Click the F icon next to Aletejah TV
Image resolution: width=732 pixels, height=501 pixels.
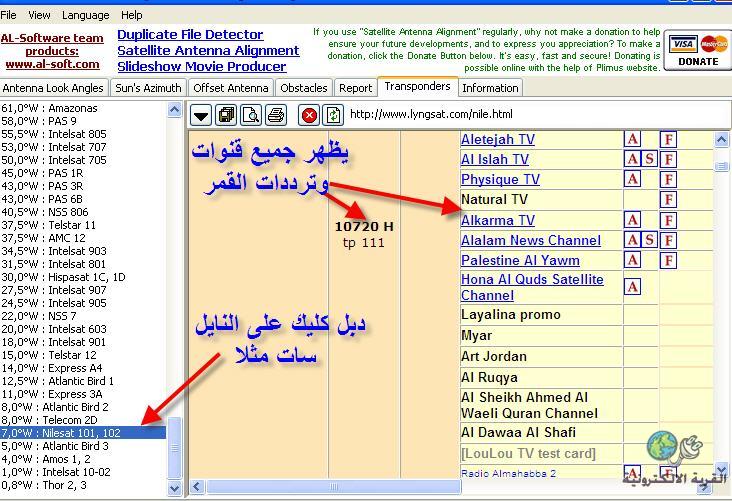(x=669, y=139)
